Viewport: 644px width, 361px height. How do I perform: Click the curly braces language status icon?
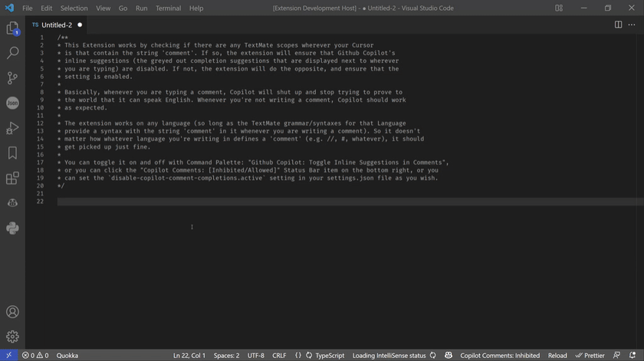click(297, 355)
